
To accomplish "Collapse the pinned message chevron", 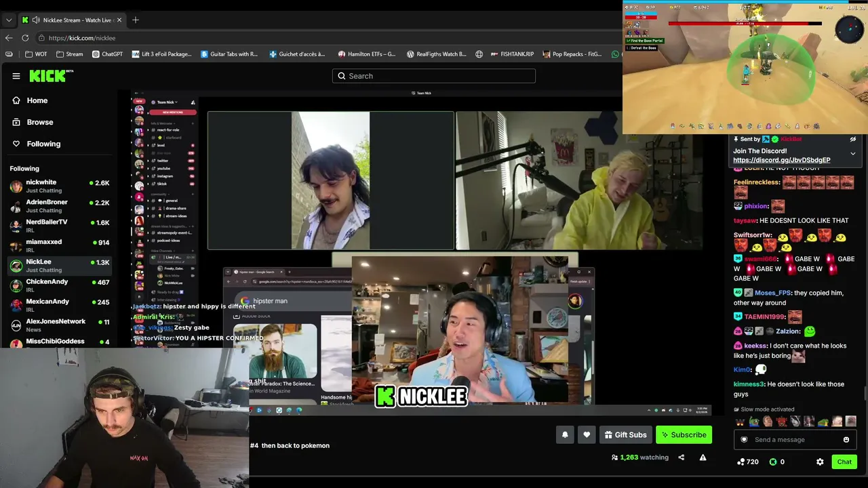I will point(853,154).
